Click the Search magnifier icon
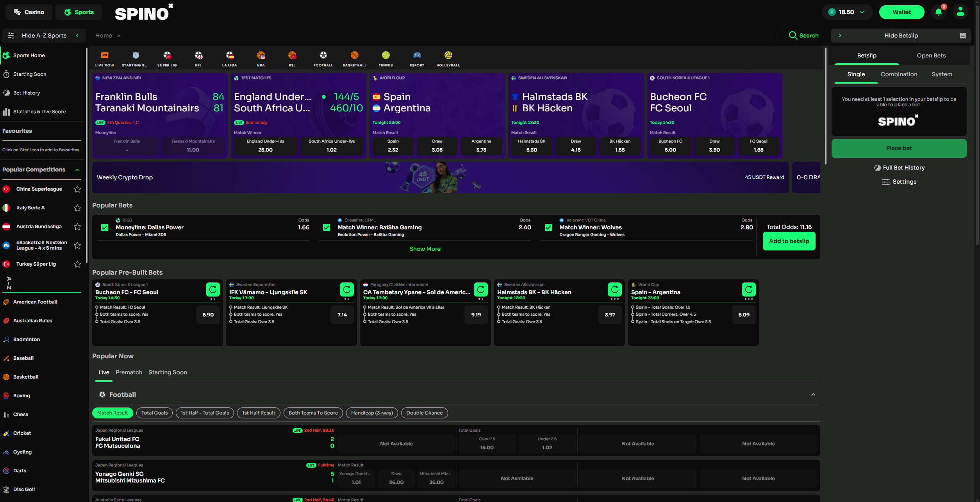Image resolution: width=980 pixels, height=502 pixels. click(793, 36)
